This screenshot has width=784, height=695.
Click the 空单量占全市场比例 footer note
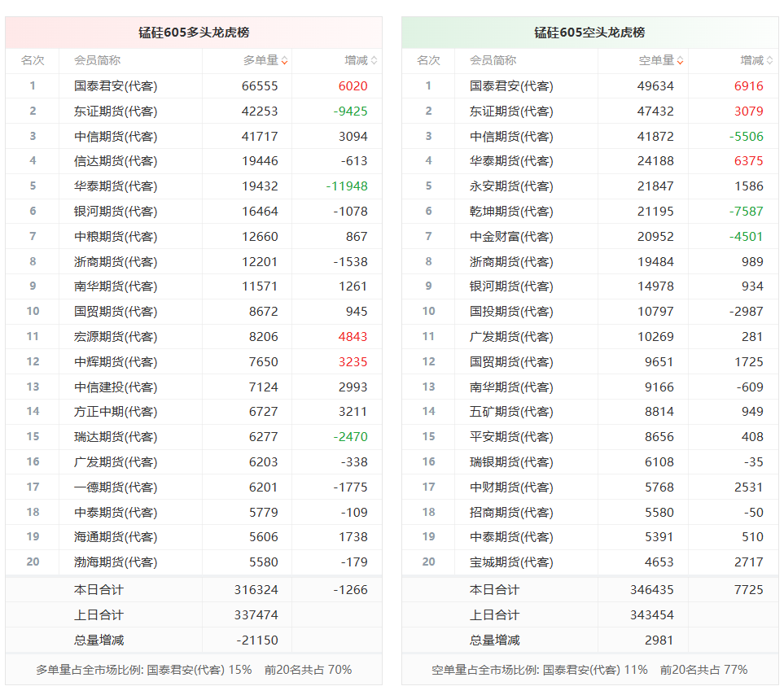click(589, 670)
